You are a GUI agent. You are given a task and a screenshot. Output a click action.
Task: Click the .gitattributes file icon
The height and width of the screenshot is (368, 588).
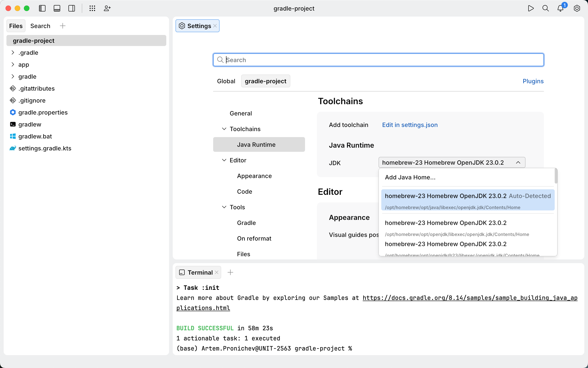point(13,88)
